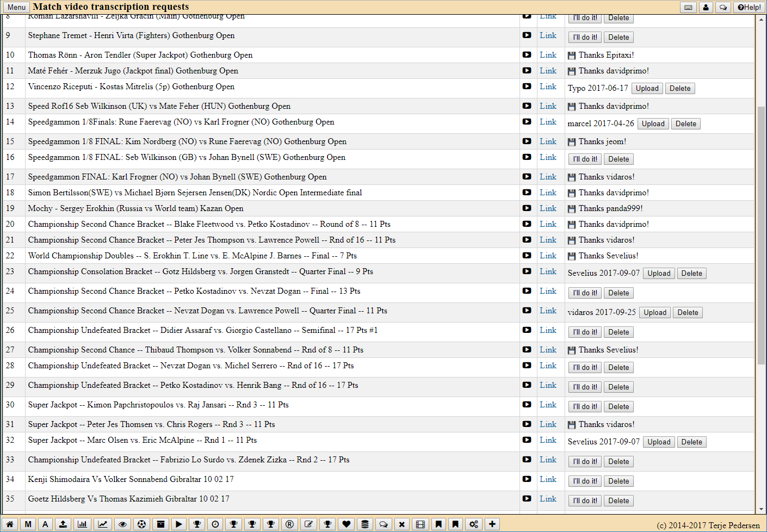Click the scrollbar up arrow

[x=761, y=19]
